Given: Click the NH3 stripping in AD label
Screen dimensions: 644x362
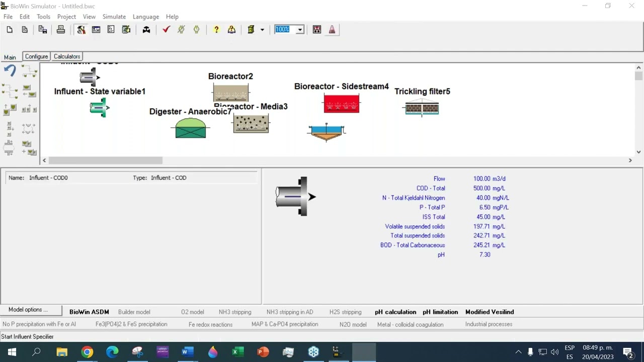Looking at the screenshot, I should point(290,312).
